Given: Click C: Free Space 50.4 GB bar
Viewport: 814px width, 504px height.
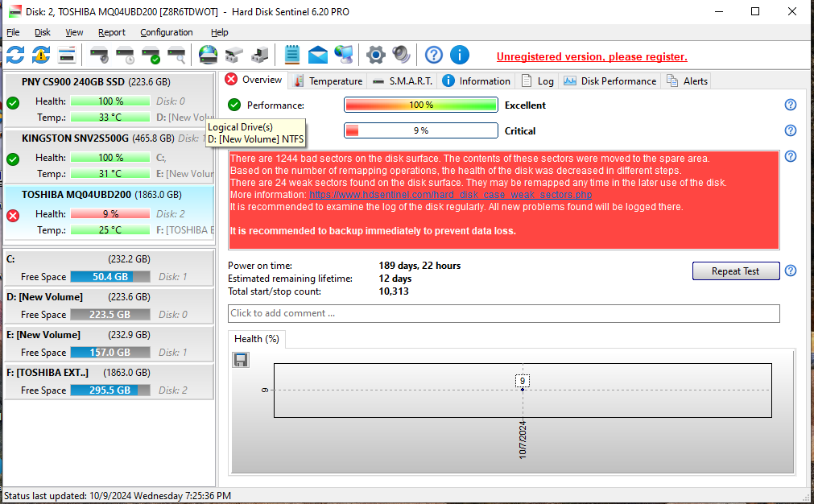Looking at the screenshot, I should point(110,277).
